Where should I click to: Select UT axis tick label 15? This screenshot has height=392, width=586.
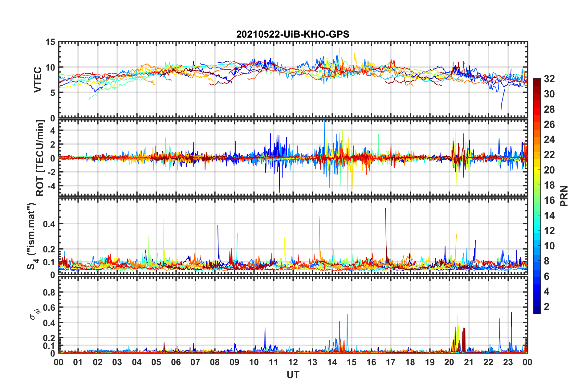[352, 362]
